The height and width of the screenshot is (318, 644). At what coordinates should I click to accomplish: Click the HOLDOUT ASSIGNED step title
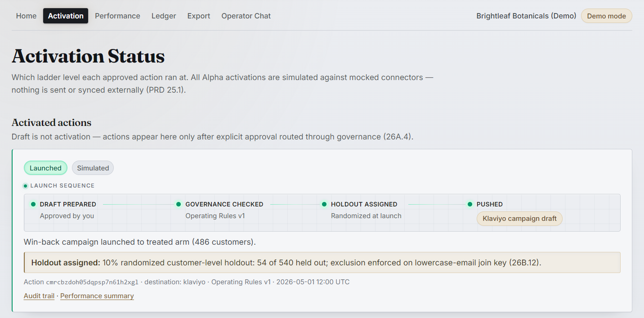[364, 204]
